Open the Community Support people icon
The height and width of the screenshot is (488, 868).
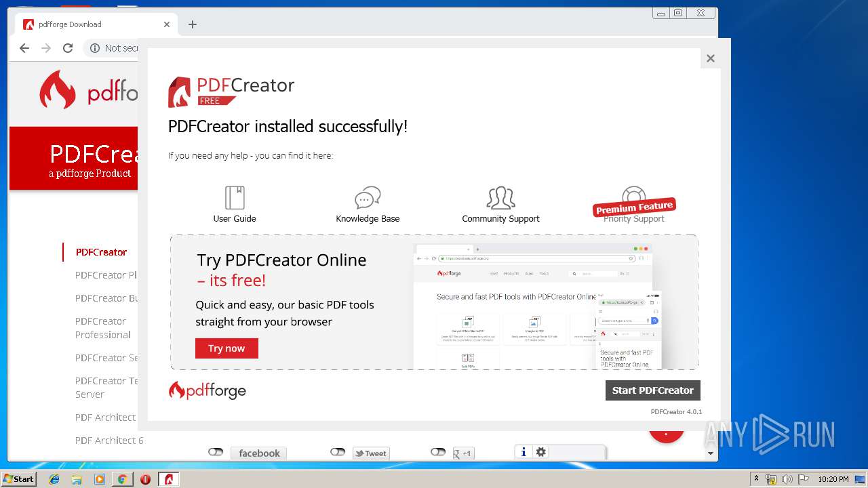click(x=500, y=198)
